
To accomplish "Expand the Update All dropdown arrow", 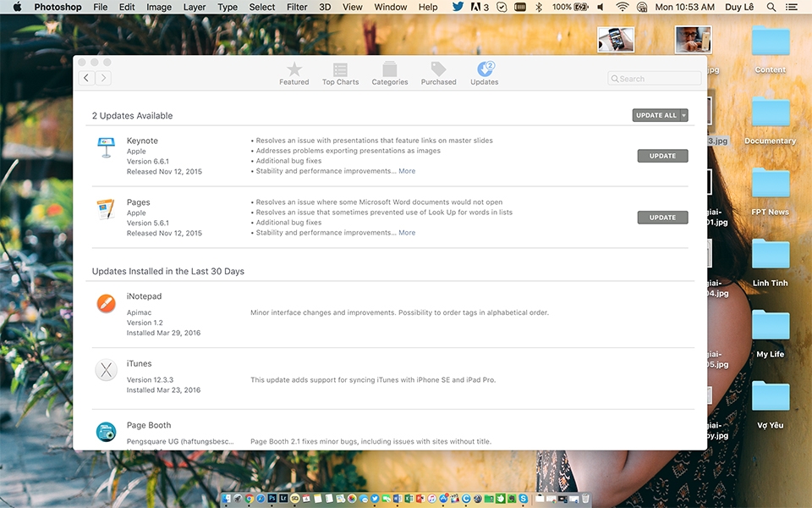I will coord(684,115).
